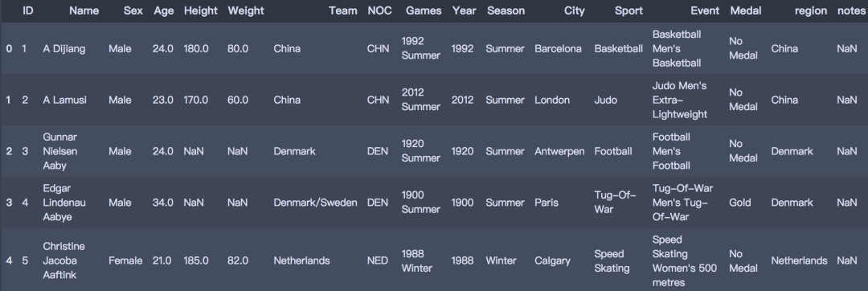This screenshot has width=868, height=291.
Task: Click the region column header
Action: [x=811, y=10]
